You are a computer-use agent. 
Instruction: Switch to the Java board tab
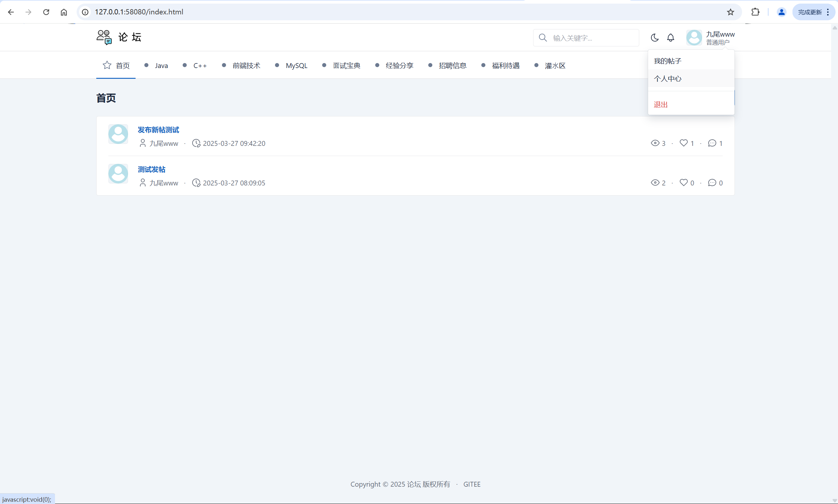tap(161, 65)
